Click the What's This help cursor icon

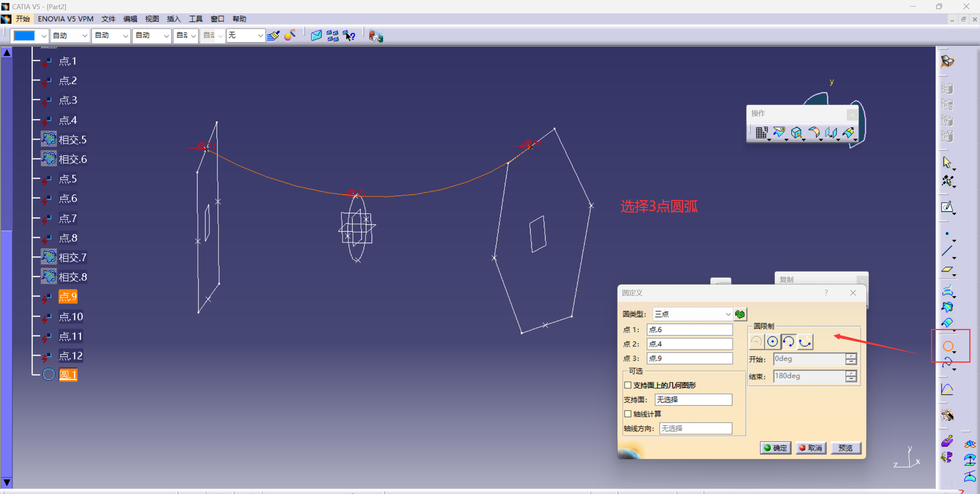coord(349,36)
